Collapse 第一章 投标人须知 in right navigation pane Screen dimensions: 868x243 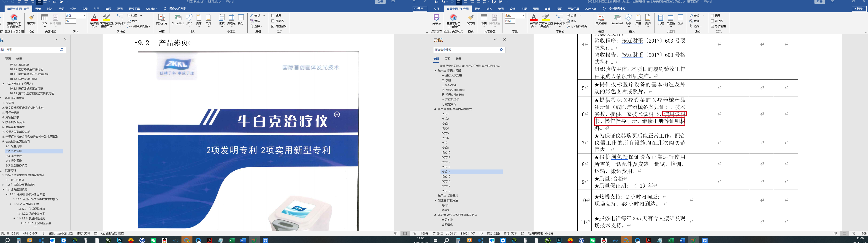[435, 71]
